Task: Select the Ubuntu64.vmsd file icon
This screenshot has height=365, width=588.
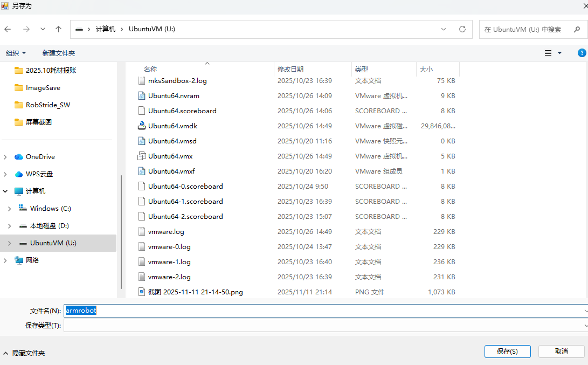Action: 141,141
